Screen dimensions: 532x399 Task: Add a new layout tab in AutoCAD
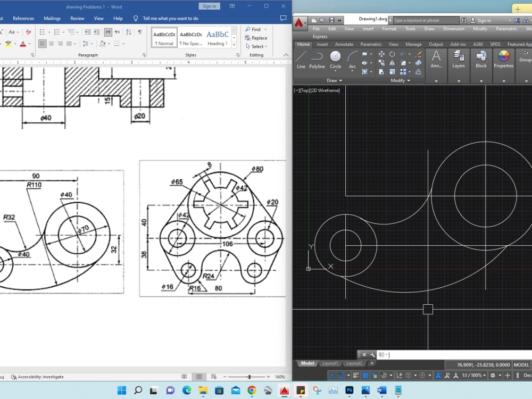tap(372, 363)
